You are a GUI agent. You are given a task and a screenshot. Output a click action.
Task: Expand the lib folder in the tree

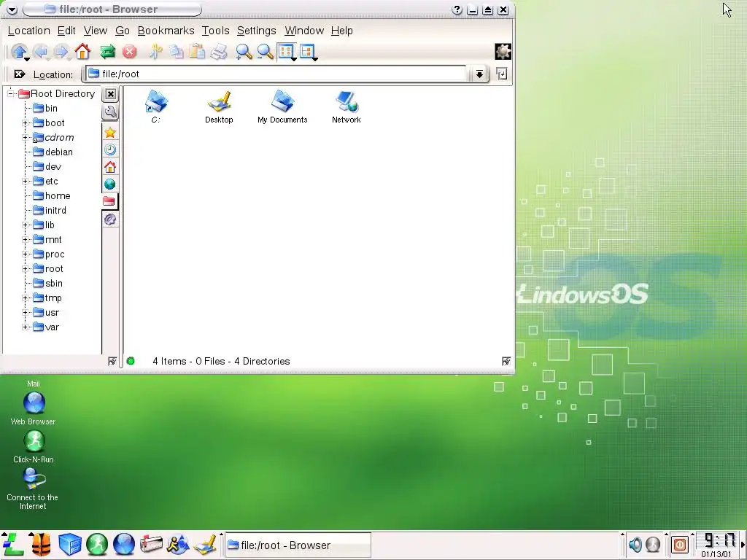[26, 225]
